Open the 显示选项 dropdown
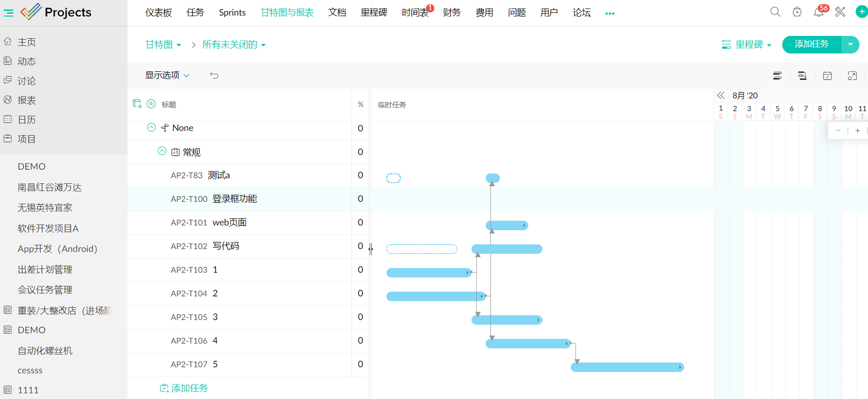The image size is (868, 399). [x=167, y=75]
